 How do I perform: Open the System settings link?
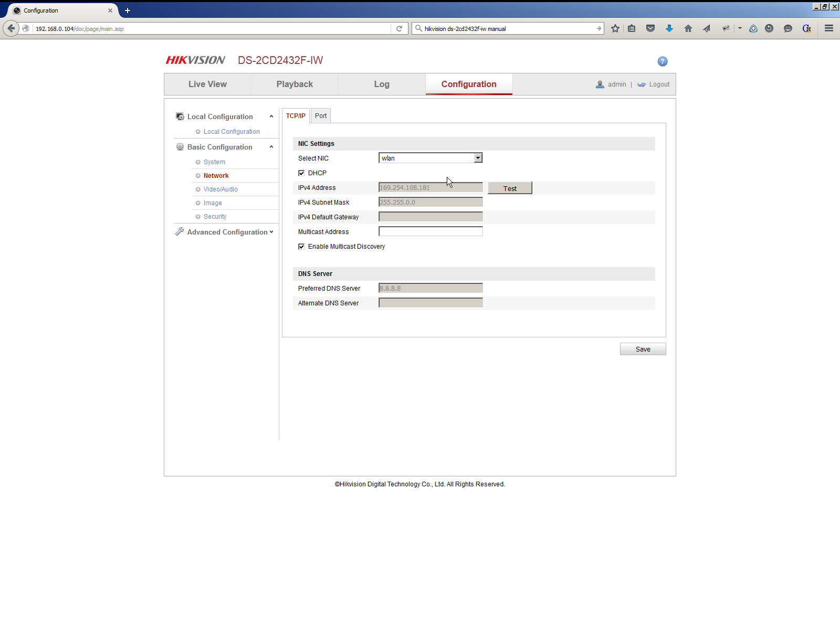coord(214,162)
